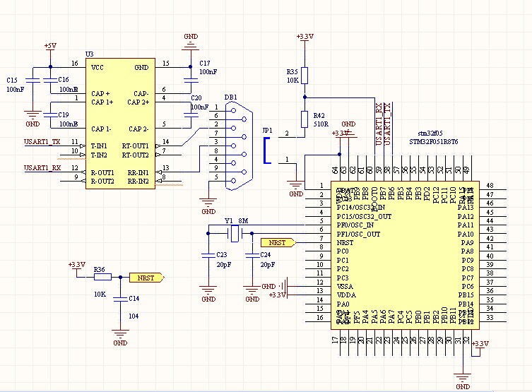Click the STM32F051R8T6 part name text

coord(433,142)
